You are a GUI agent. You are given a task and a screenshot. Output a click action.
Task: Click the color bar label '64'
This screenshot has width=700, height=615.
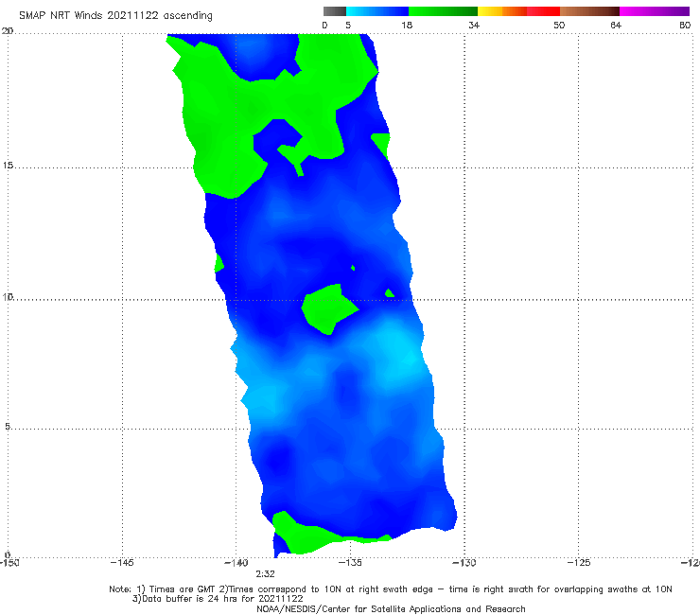(616, 26)
